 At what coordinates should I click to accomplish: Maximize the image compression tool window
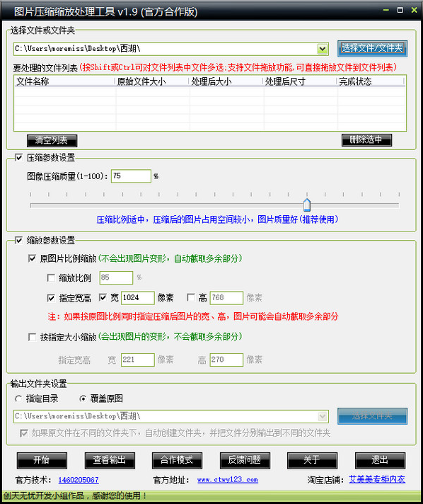pos(400,11)
